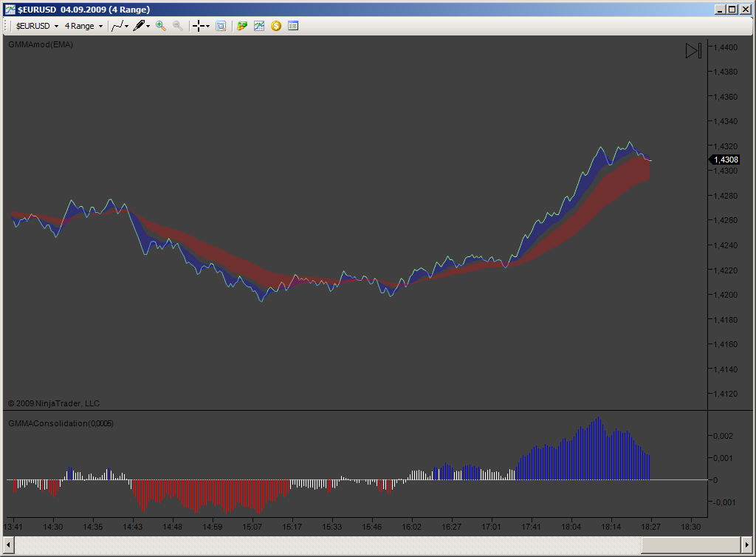Select the chart style line icon

(117, 26)
